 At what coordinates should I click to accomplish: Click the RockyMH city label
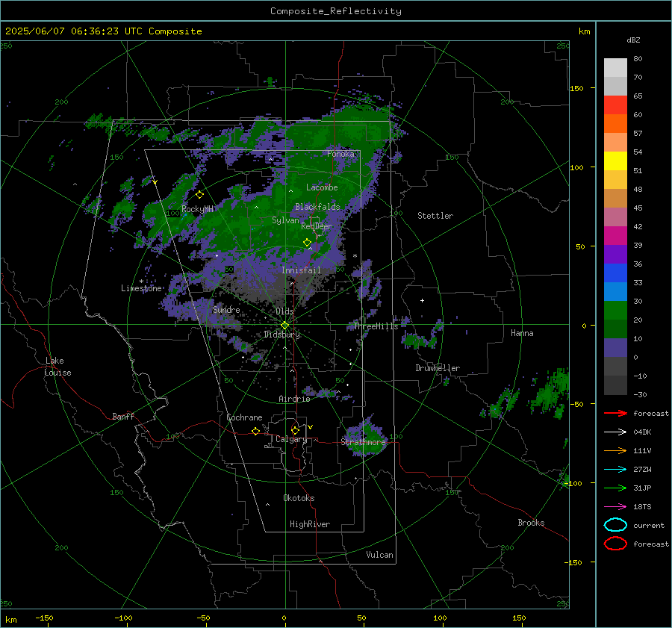pos(197,209)
